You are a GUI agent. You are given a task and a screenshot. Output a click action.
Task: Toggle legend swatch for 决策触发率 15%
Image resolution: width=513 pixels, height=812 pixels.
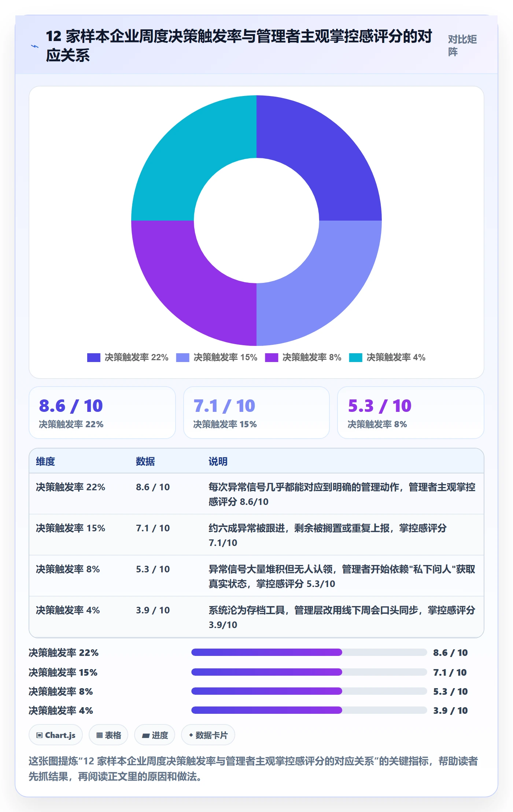(182, 357)
